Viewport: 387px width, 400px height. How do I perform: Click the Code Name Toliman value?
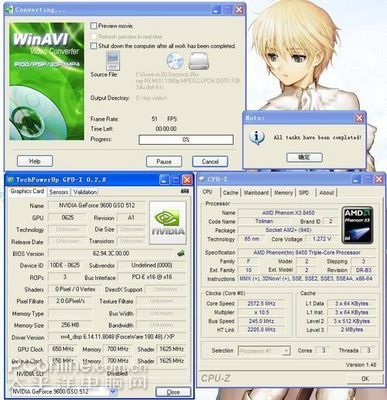(264, 221)
